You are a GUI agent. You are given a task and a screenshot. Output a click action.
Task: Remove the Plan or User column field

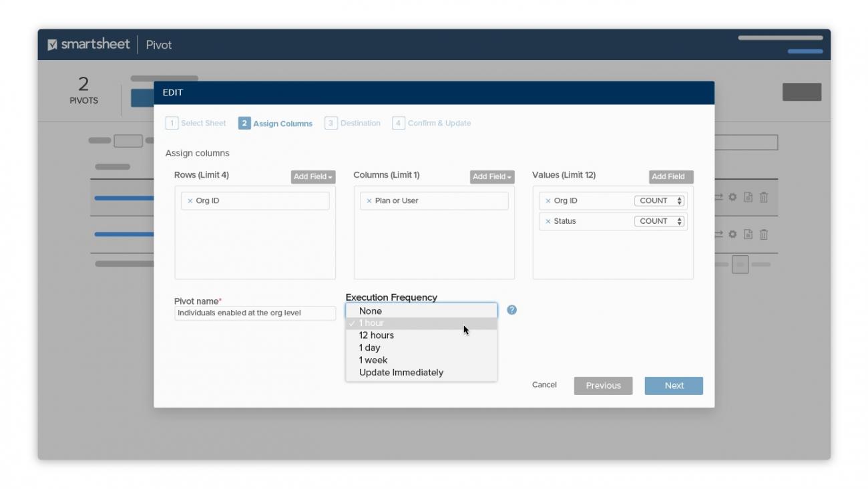coord(371,200)
